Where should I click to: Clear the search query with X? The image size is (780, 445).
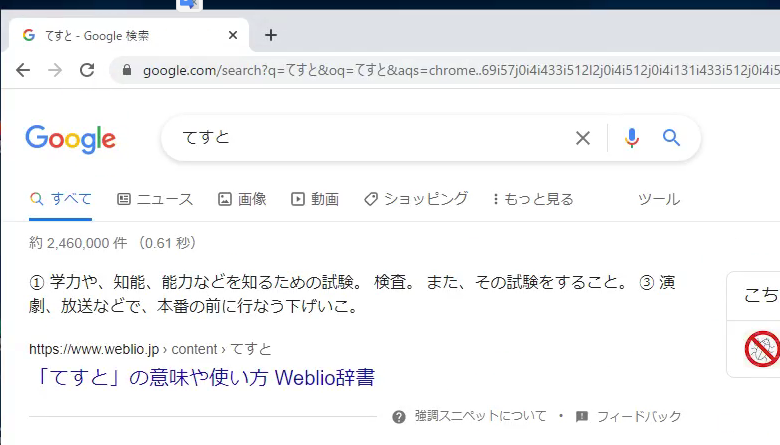tap(583, 138)
